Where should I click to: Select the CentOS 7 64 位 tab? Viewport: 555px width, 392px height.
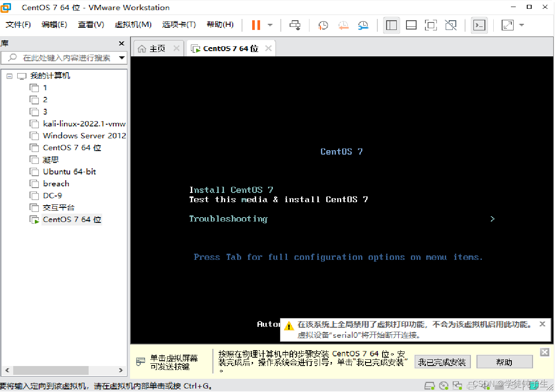coord(231,48)
